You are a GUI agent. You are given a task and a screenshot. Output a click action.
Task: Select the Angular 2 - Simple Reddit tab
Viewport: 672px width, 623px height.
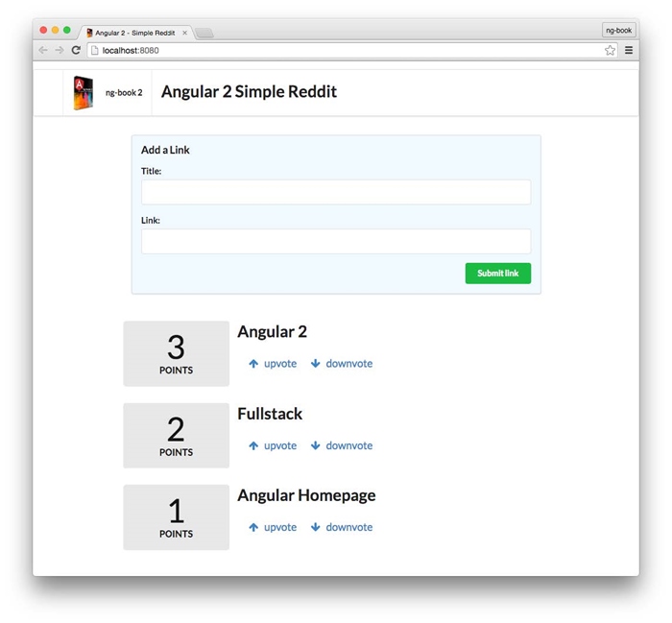pos(134,33)
